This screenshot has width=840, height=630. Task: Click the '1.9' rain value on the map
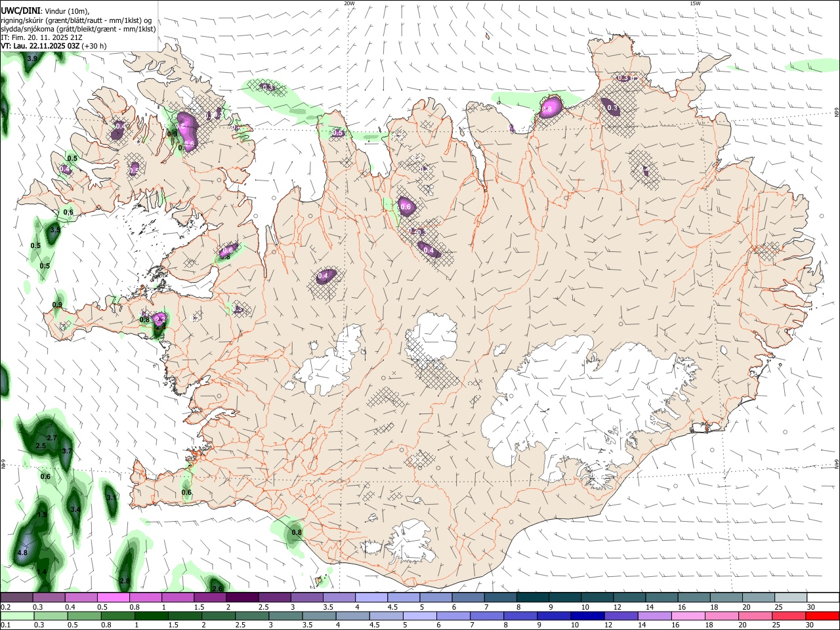tap(42, 515)
